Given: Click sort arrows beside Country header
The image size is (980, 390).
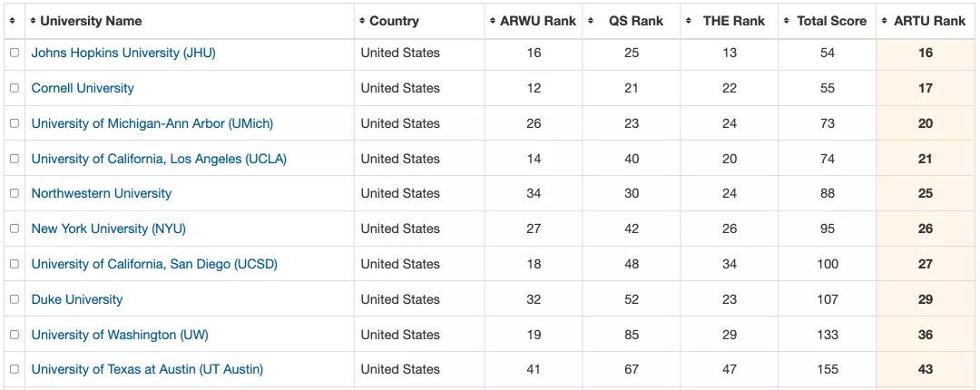Looking at the screenshot, I should 362,21.
